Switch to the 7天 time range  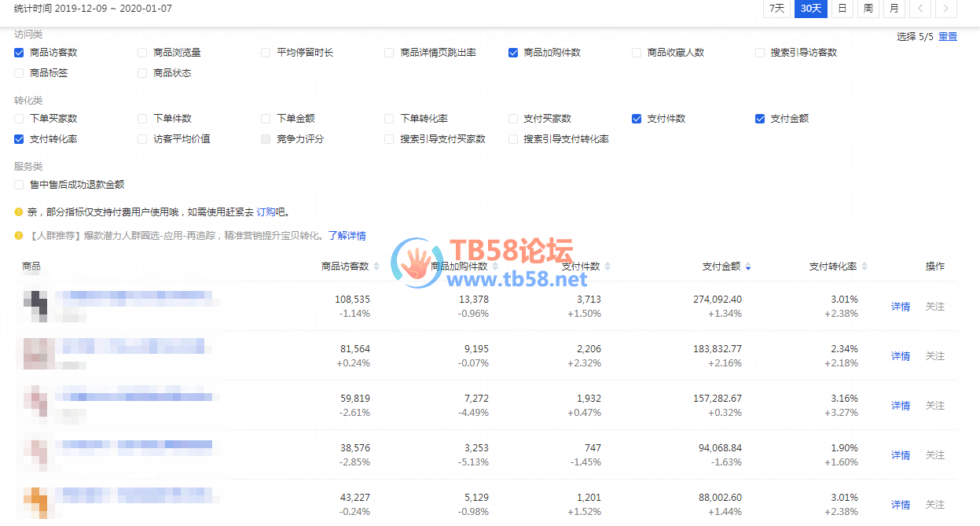(776, 9)
